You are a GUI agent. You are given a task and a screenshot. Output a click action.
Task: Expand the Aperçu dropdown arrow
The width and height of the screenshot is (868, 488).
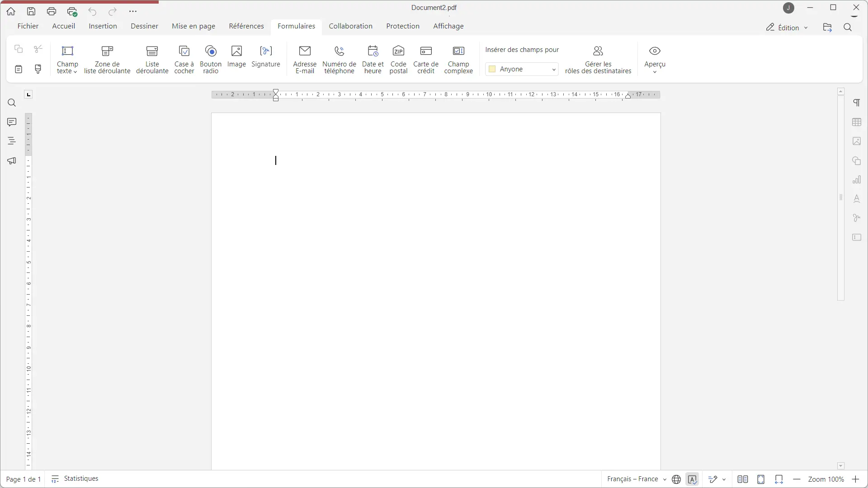pyautogui.click(x=655, y=72)
